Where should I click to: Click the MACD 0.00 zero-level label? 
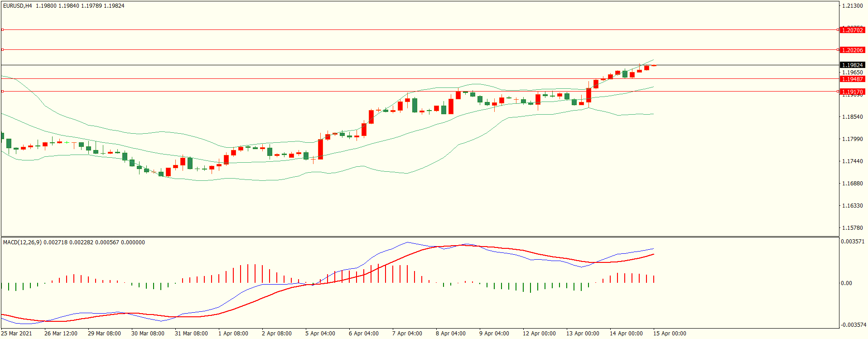tap(846, 283)
